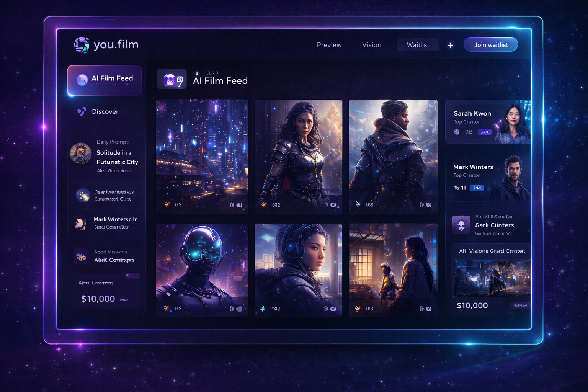The width and height of the screenshot is (588, 392).
Task: Click the purple icon beside AI Film Feed heading
Action: click(171, 80)
